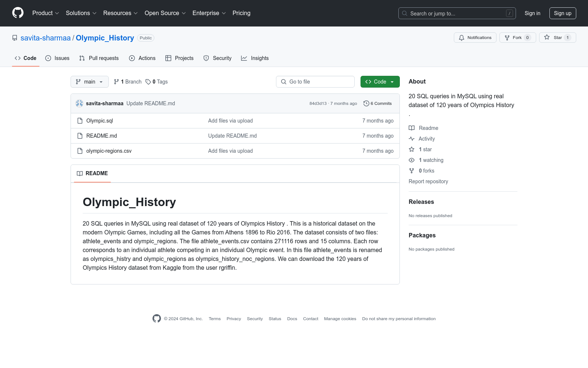Click the Pricing link
Image resolution: width=588 pixels, height=368 pixels.
241,13
